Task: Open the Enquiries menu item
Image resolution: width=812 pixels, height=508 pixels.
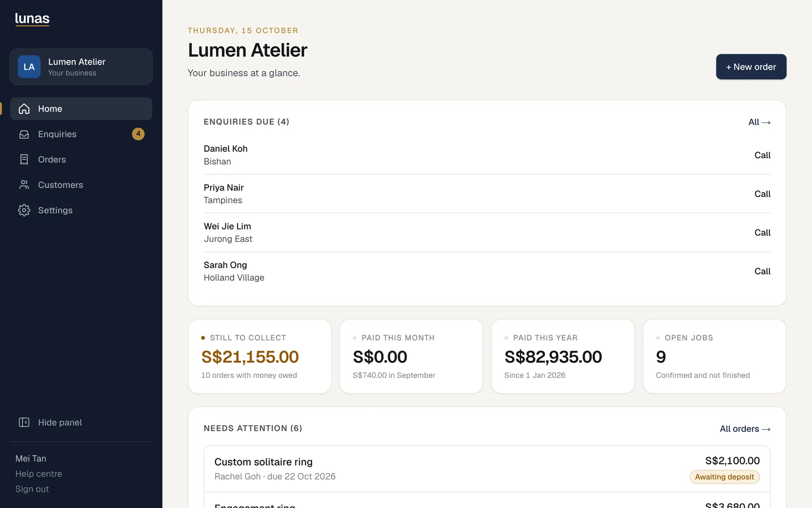Action: click(81, 134)
